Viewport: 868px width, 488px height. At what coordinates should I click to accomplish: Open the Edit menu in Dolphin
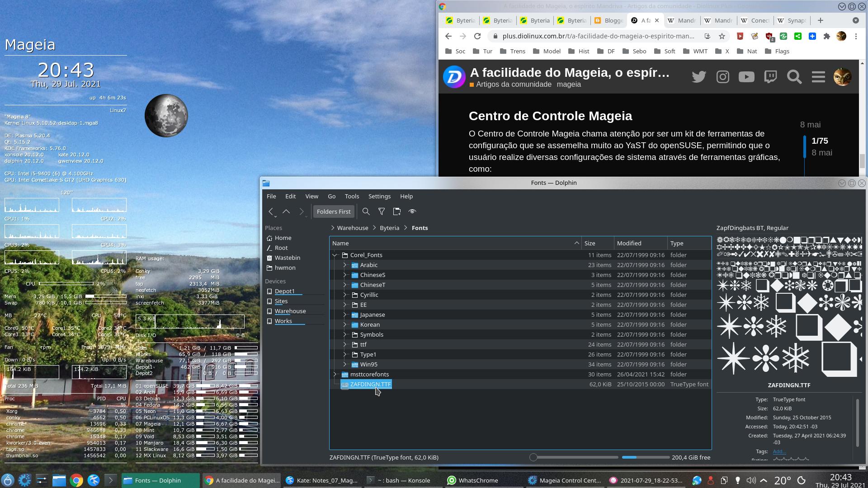(291, 197)
